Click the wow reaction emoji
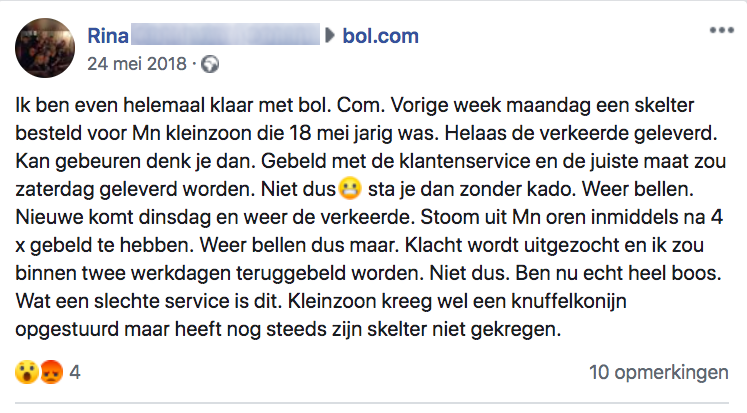Screen dimensions: 747x413 click(x=27, y=374)
